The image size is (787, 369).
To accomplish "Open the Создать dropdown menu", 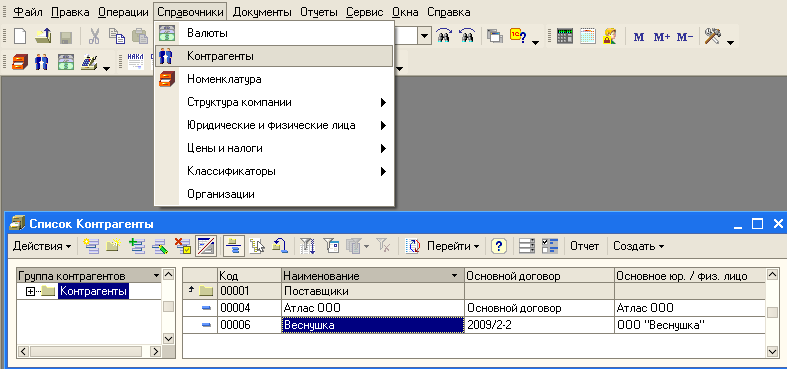I will 638,246.
